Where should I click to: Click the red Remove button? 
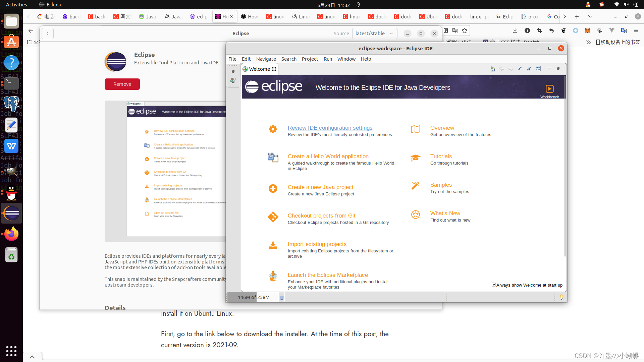pos(122,84)
